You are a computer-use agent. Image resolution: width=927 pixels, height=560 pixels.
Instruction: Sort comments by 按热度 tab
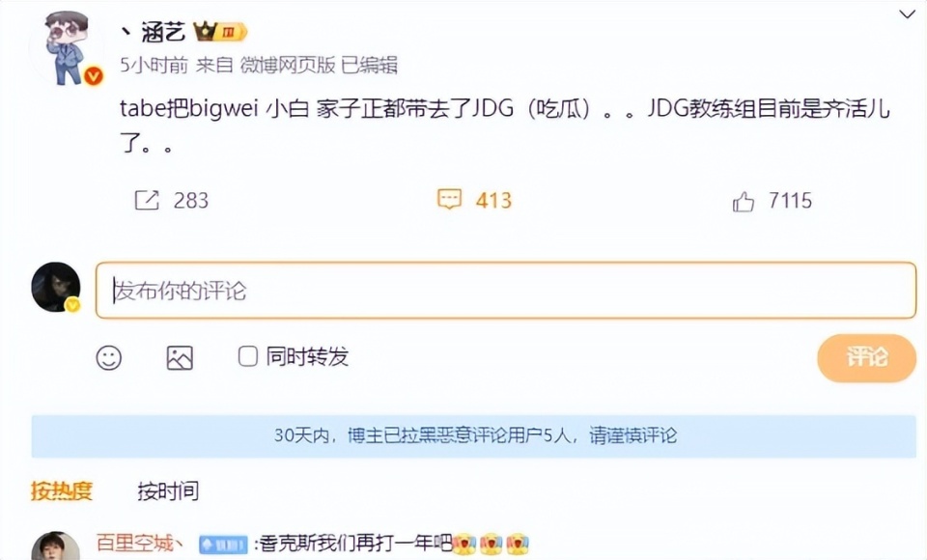(x=62, y=490)
